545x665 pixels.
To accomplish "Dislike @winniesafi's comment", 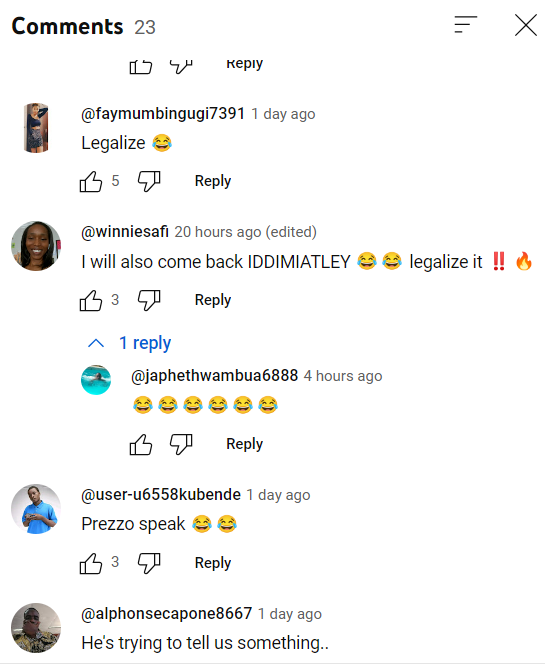I will point(149,300).
